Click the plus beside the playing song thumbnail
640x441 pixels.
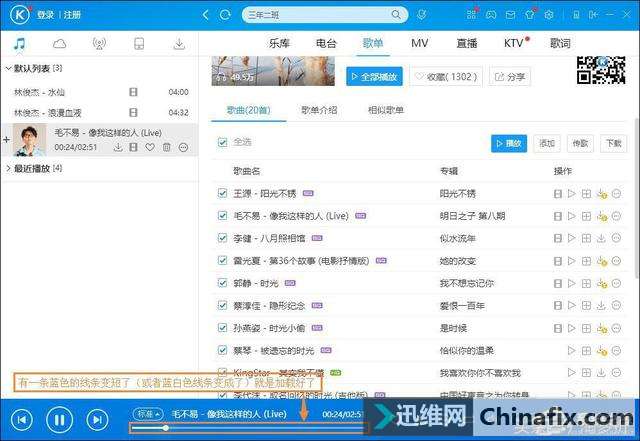click(6, 140)
